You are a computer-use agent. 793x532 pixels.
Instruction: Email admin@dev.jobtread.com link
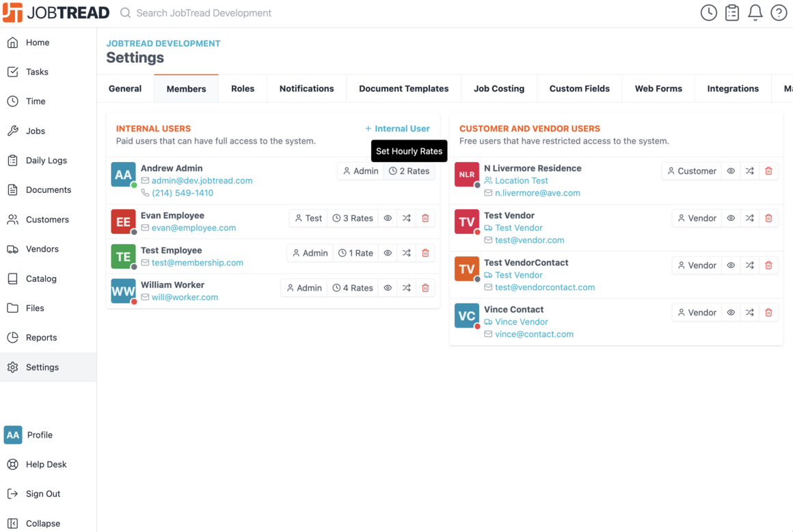(x=202, y=181)
